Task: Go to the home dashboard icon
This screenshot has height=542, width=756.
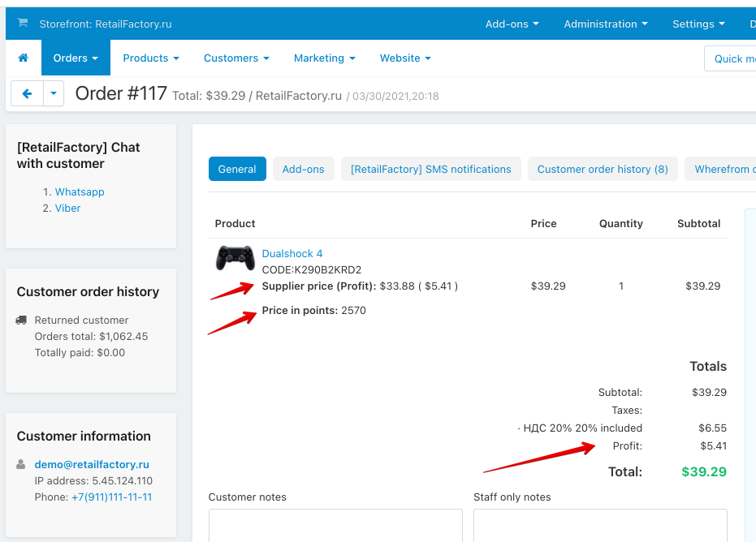Action: [x=23, y=58]
